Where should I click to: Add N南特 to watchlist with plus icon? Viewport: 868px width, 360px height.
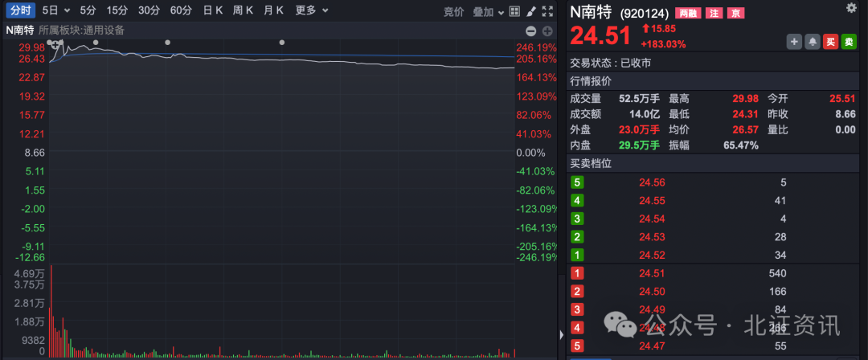793,42
